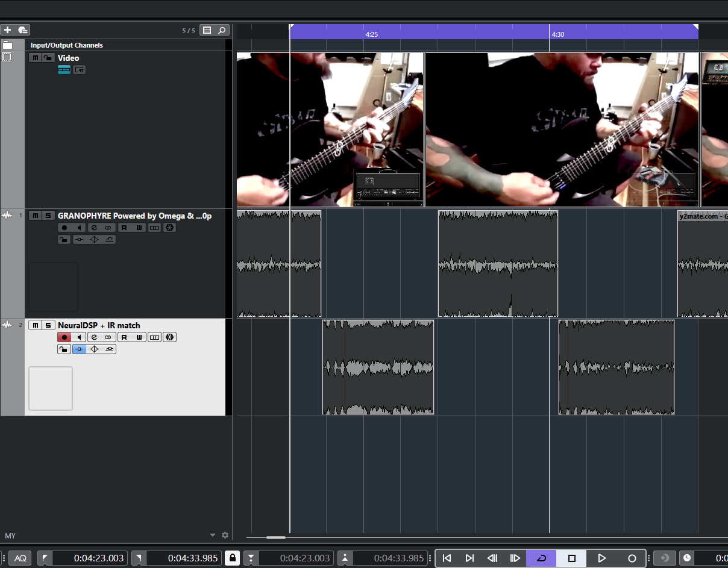Image resolution: width=728 pixels, height=568 pixels.
Task: Toggle Show Thumbnails on Video track
Action: [64, 70]
